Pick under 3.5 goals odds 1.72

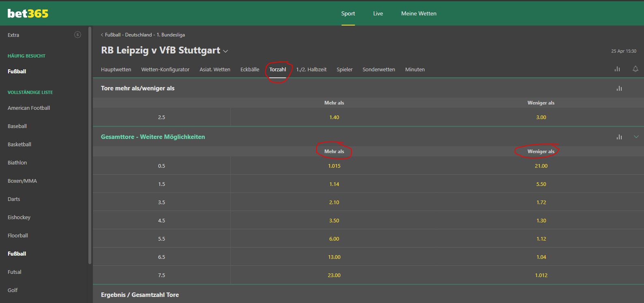(541, 202)
